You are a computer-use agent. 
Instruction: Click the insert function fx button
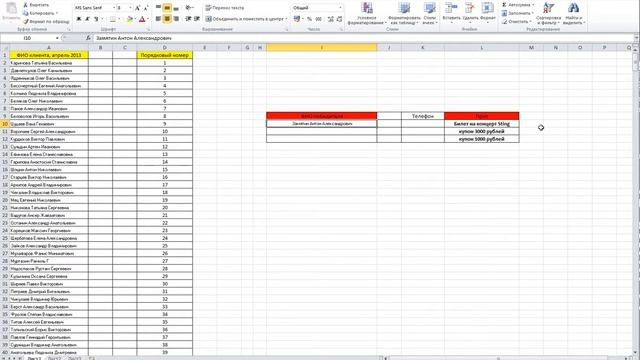tap(88, 38)
